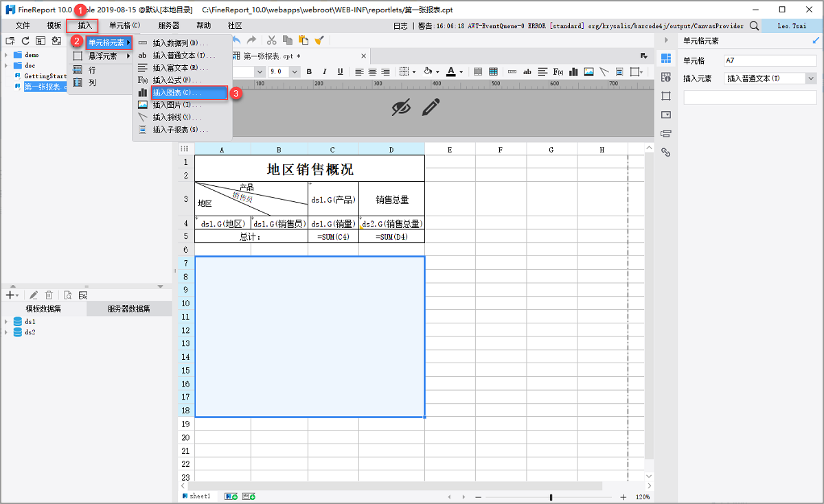Image resolution: width=824 pixels, height=504 pixels.
Task: Click the 单元格 A7 input field
Action: 770,60
